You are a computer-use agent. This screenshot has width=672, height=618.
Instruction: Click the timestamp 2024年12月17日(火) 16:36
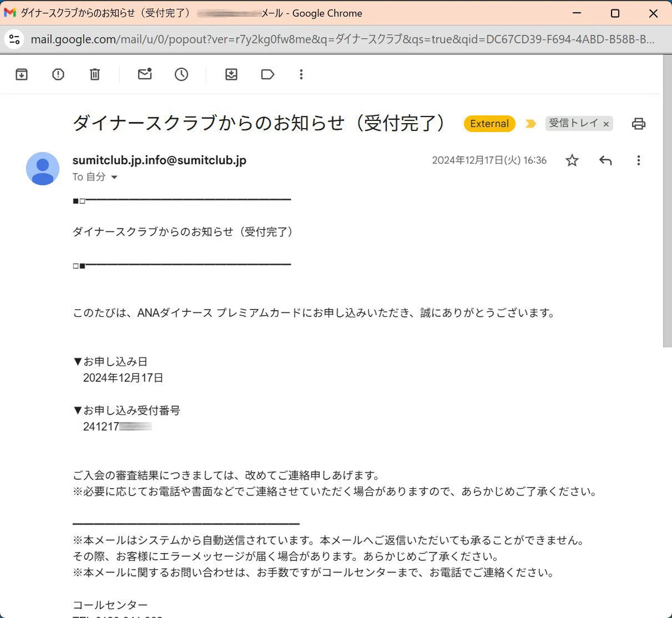(x=489, y=161)
